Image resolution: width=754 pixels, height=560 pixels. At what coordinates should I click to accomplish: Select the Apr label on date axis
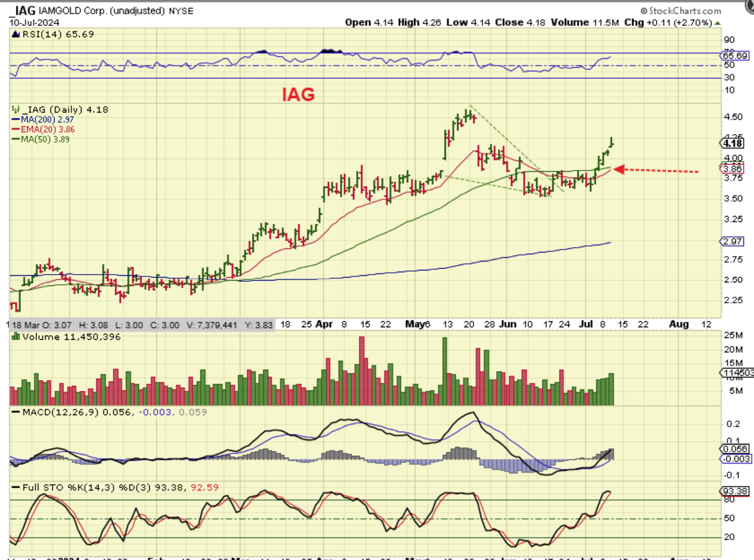click(324, 324)
